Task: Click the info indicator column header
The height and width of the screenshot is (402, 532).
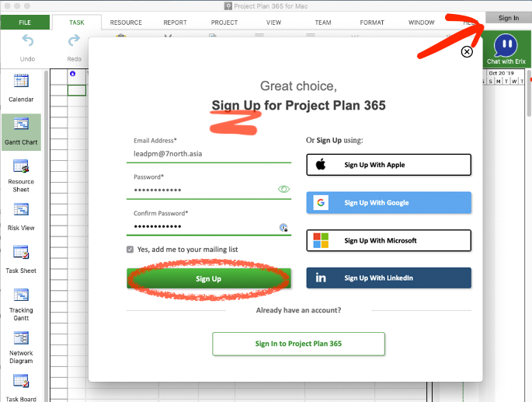Action: tap(72, 73)
